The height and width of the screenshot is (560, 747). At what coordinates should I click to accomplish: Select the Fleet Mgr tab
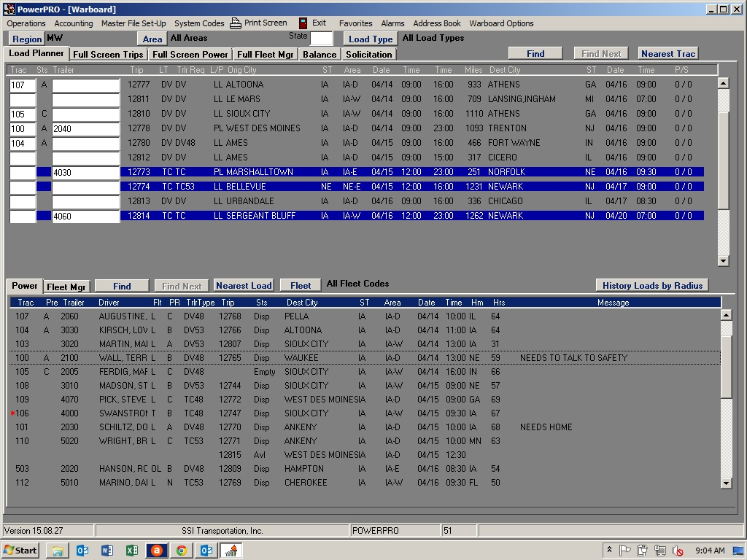66,287
